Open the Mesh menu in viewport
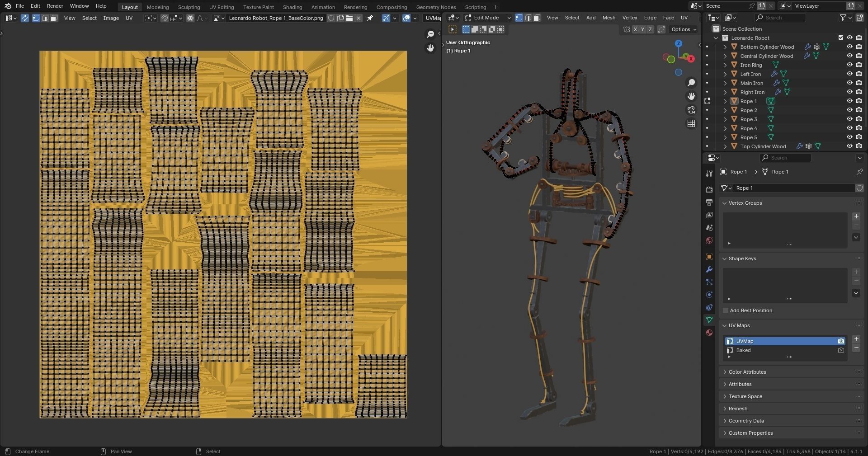Viewport: 868px width, 456px height. 609,18
